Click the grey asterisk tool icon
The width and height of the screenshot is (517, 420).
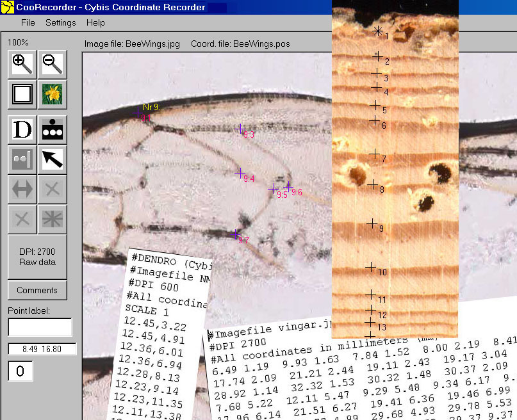[52, 219]
